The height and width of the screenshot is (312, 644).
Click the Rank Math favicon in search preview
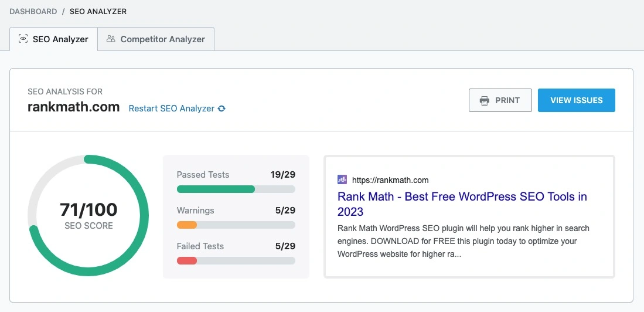point(342,180)
